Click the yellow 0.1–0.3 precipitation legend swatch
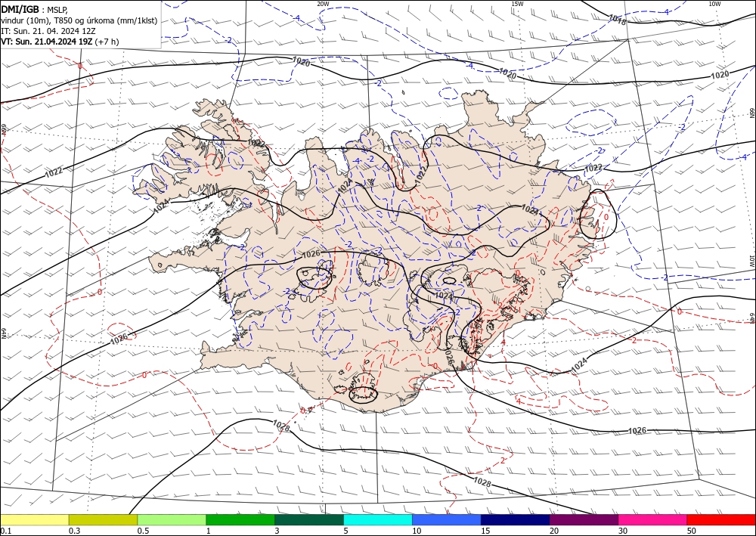756x536 pixels. 35,519
